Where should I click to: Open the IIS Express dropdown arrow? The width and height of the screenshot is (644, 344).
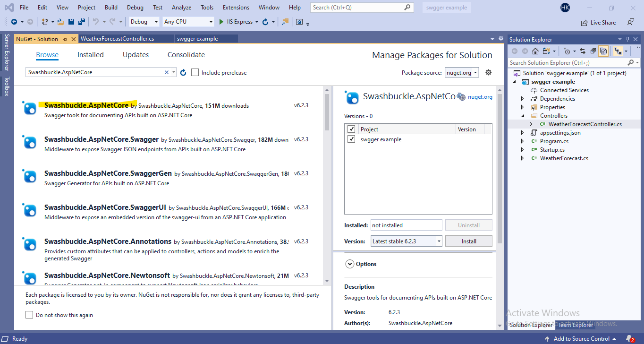pos(257,22)
